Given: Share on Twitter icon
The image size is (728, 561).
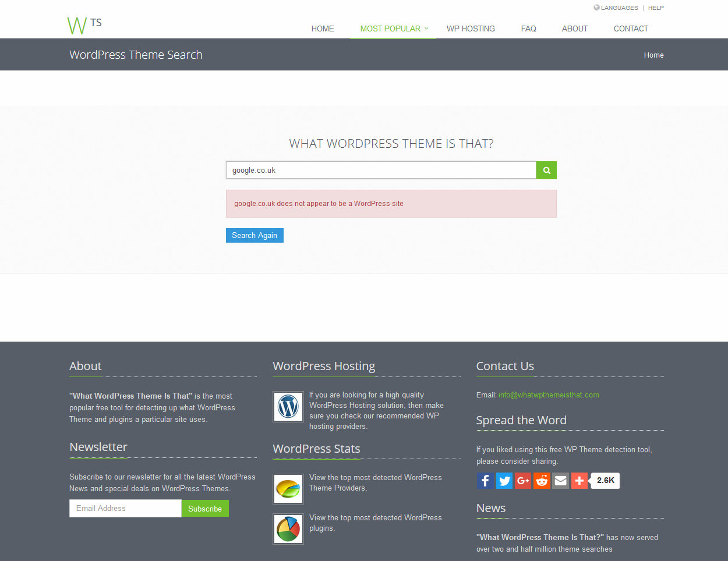Looking at the screenshot, I should [504, 481].
